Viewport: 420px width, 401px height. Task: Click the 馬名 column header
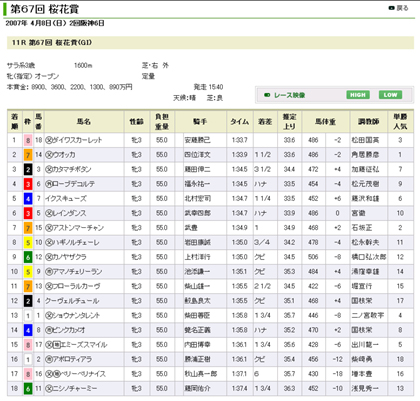[84, 122]
